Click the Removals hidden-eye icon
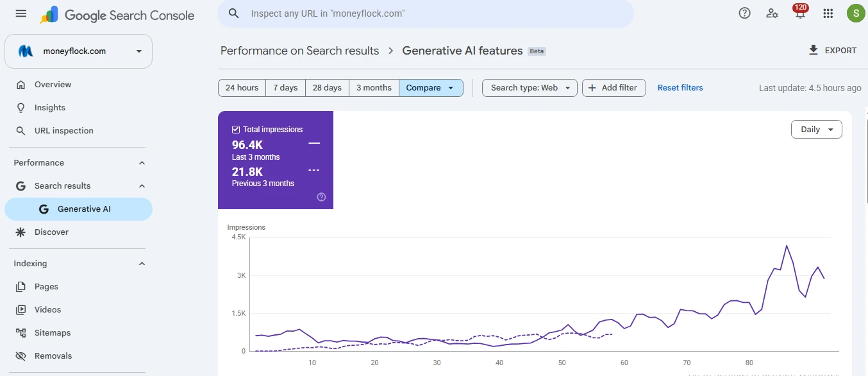The width and height of the screenshot is (868, 376). (21, 356)
